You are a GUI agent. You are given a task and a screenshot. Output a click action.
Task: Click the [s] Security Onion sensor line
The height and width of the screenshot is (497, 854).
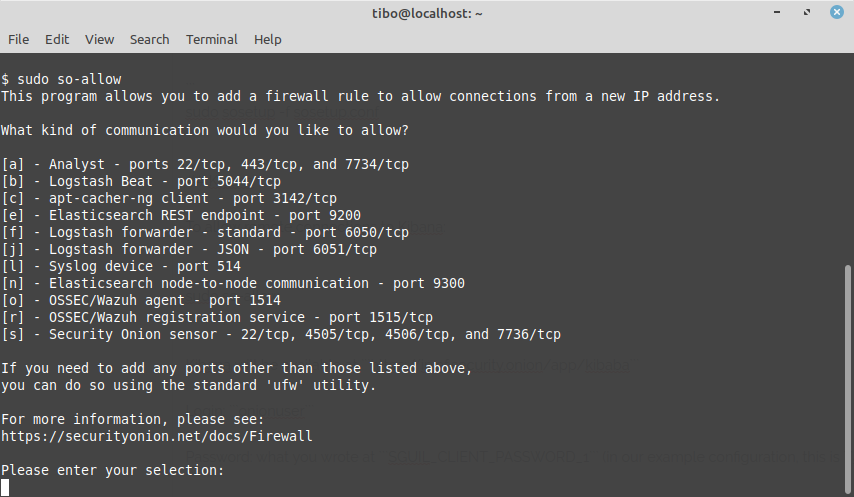(x=281, y=334)
